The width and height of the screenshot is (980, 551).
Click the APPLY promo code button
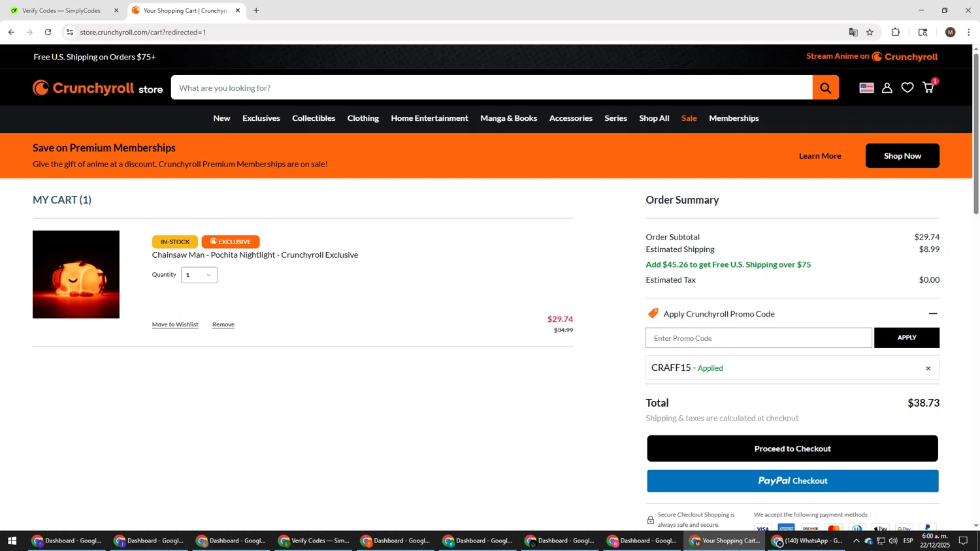[x=907, y=338]
